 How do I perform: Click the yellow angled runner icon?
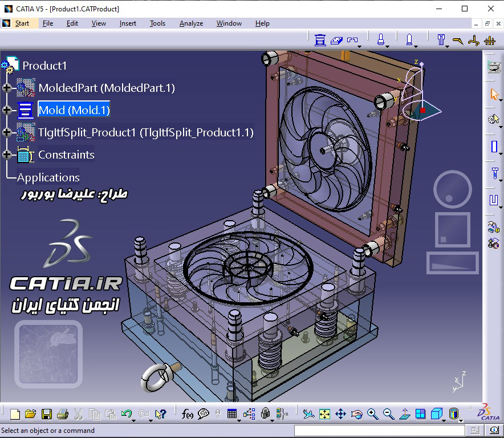[458, 41]
